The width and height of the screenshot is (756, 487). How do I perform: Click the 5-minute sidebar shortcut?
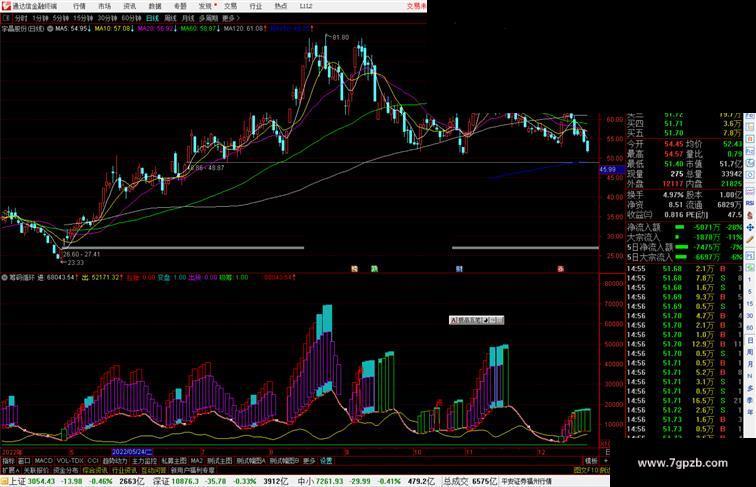coord(750,292)
